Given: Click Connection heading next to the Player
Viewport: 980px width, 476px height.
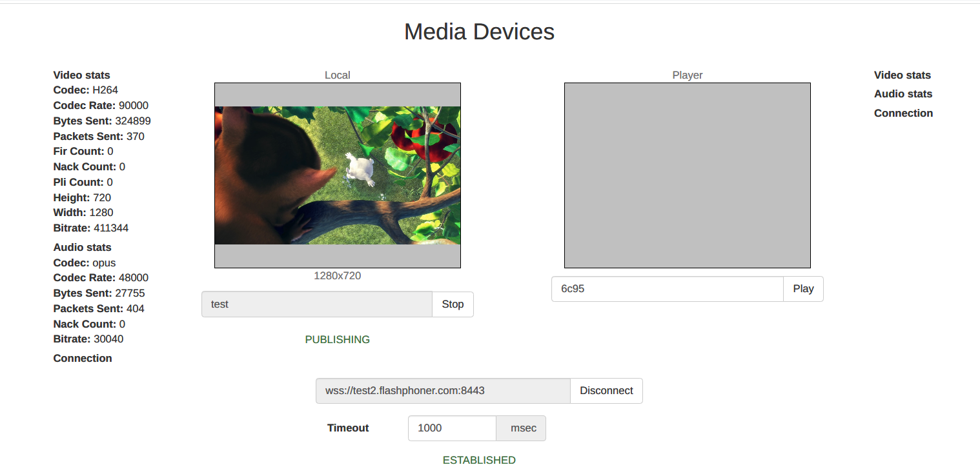Looking at the screenshot, I should point(903,113).
